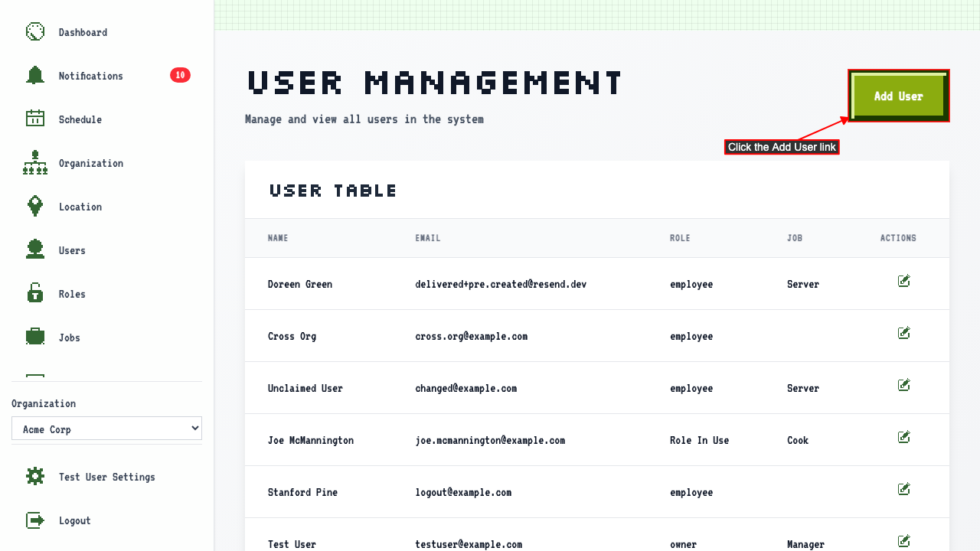Image resolution: width=980 pixels, height=551 pixels.
Task: Click the Dashboard gauge icon
Action: (35, 32)
